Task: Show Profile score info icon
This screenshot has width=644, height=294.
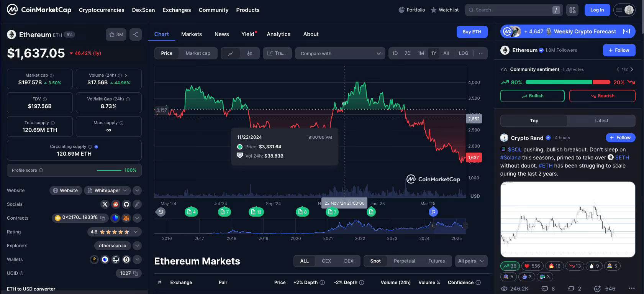Action: coord(41,170)
